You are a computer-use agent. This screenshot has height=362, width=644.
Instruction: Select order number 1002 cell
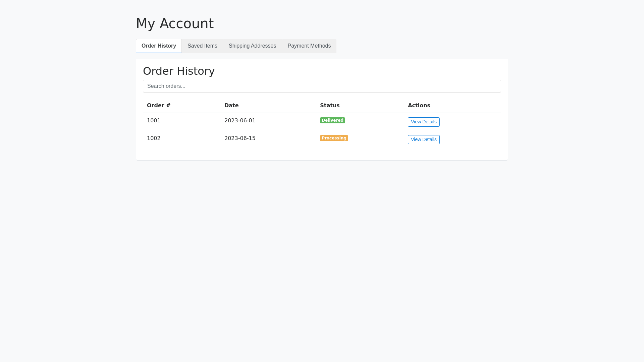tap(154, 138)
